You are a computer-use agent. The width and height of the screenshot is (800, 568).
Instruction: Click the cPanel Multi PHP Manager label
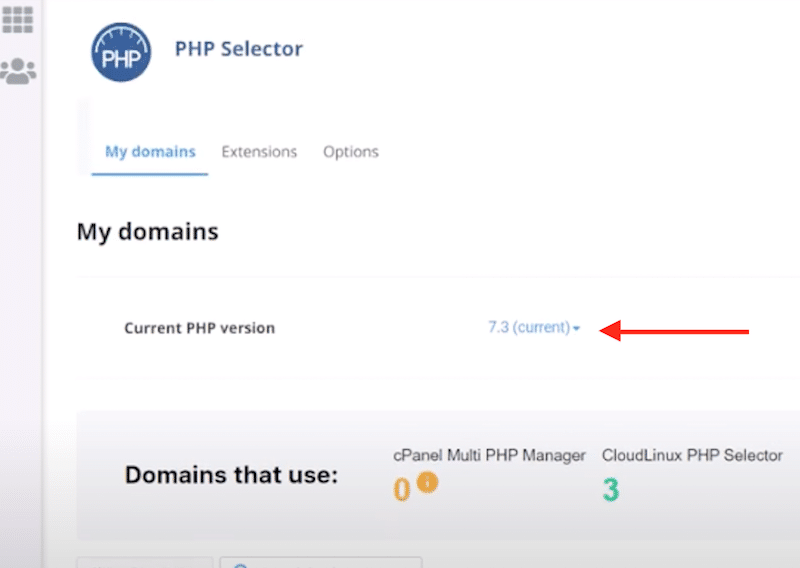(x=490, y=455)
